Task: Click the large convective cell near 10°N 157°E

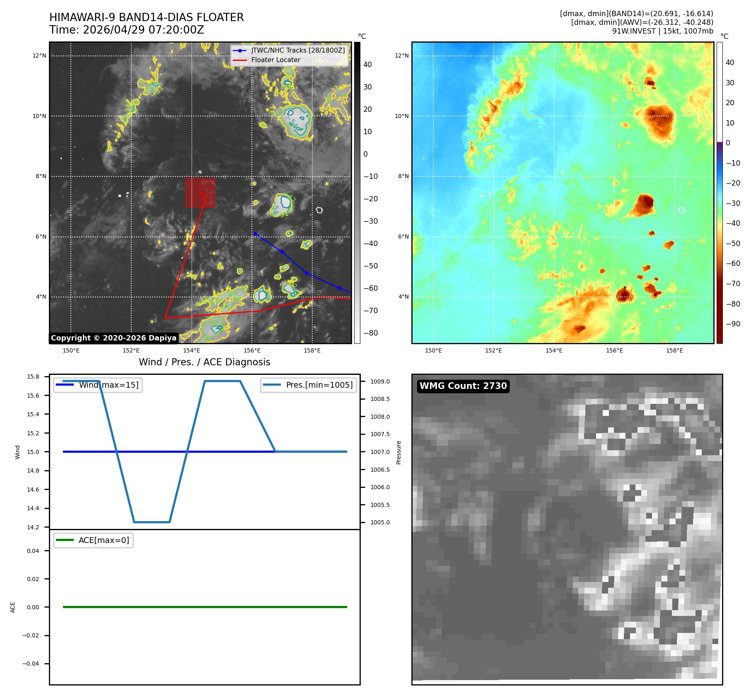Action: click(296, 121)
